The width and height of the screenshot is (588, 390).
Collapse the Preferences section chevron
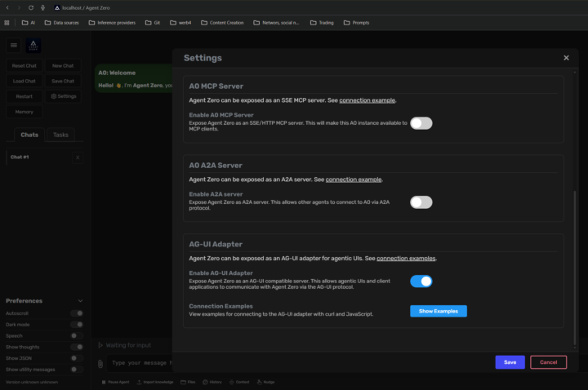pyautogui.click(x=80, y=301)
